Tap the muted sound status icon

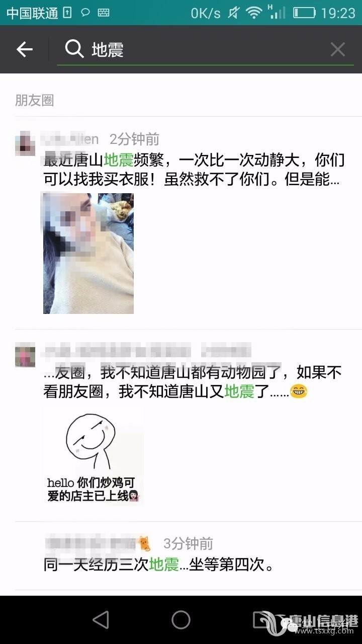[x=233, y=13]
